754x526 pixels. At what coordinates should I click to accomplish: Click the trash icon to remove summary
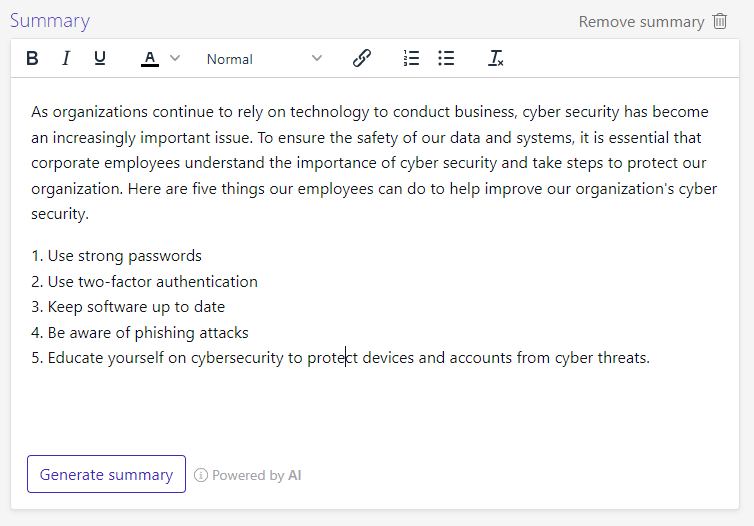[x=720, y=21]
